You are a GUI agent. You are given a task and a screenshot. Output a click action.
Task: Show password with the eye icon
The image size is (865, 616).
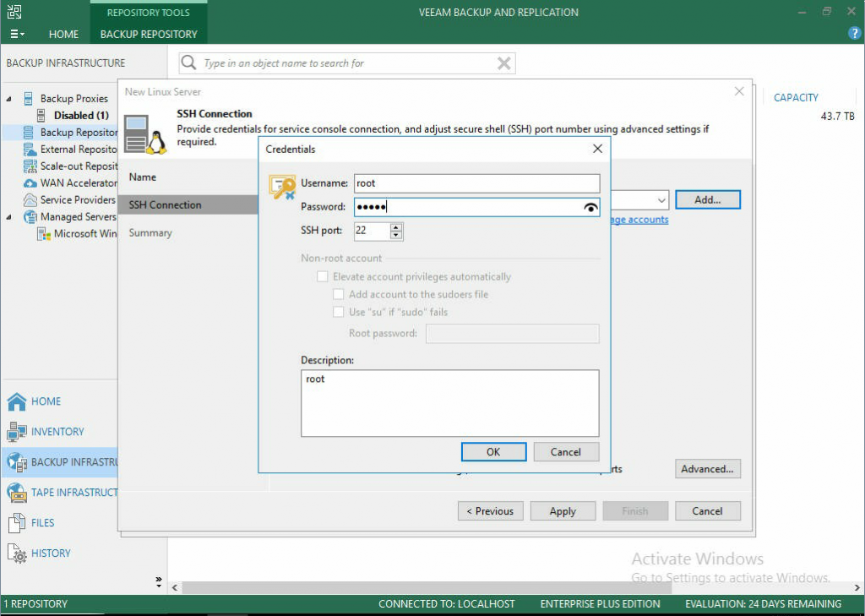(590, 208)
